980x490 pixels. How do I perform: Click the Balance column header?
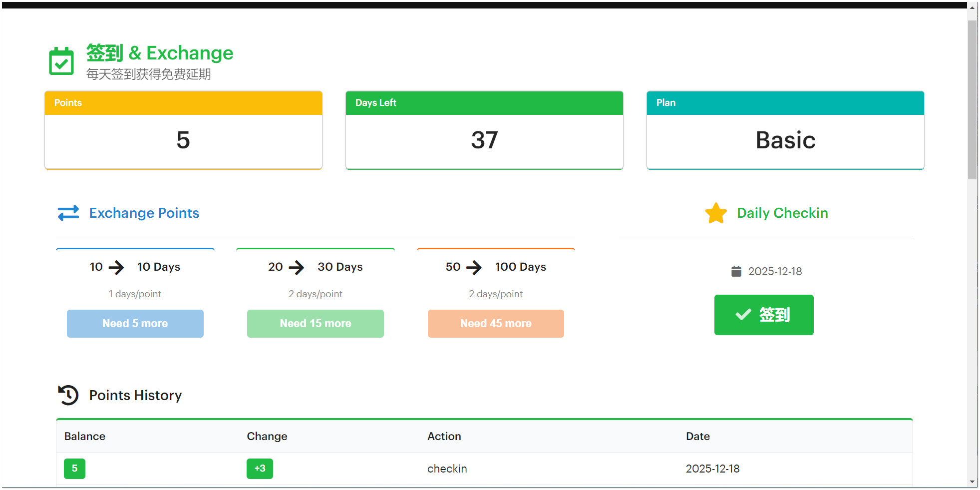pos(85,436)
